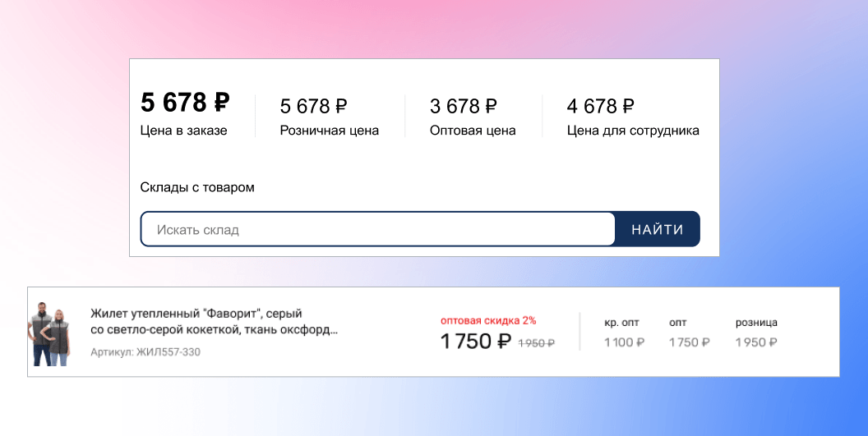Click the Артикул: ЖИЛ557-330 text

[145, 351]
